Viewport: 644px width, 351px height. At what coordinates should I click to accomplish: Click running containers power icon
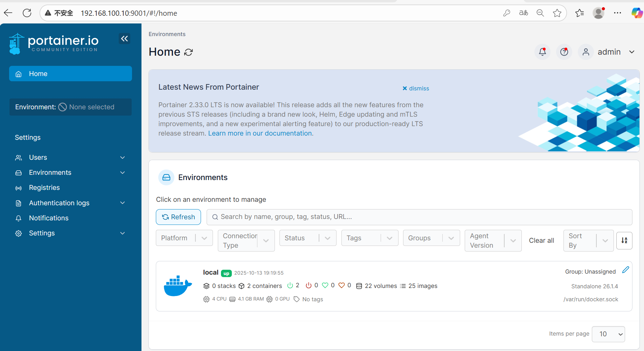290,285
